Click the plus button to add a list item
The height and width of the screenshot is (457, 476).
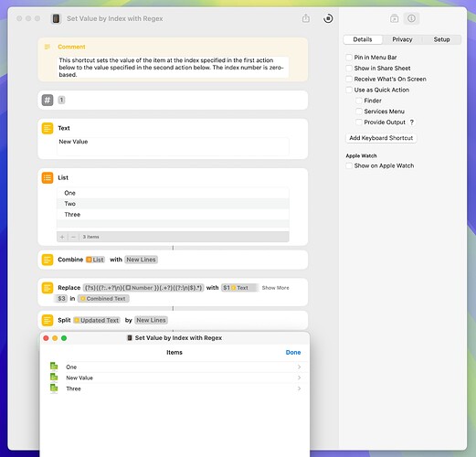coord(62,237)
